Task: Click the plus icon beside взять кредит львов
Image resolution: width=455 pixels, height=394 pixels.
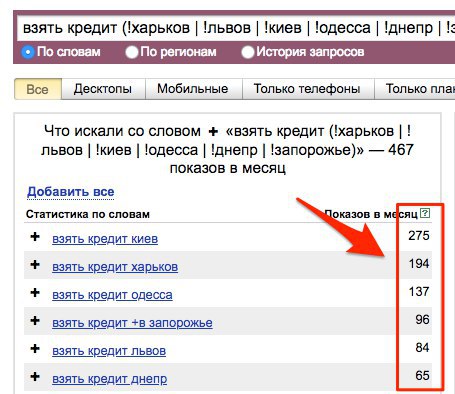Action: [35, 349]
